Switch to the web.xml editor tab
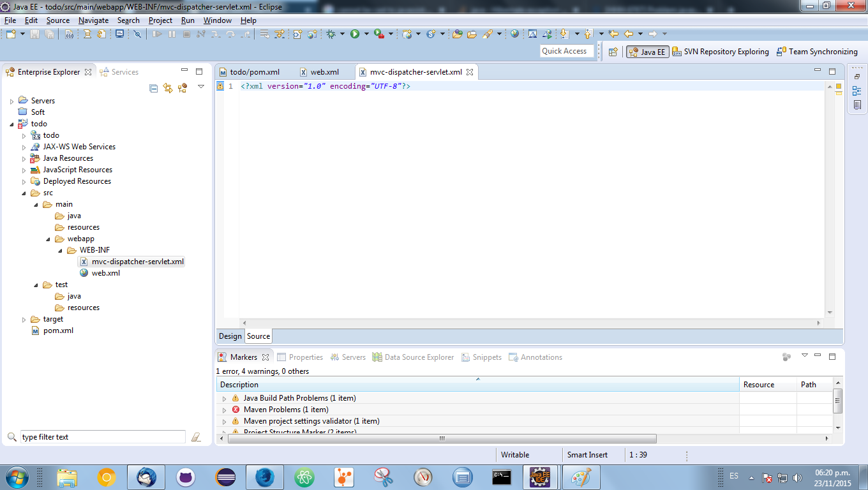 pyautogui.click(x=320, y=72)
